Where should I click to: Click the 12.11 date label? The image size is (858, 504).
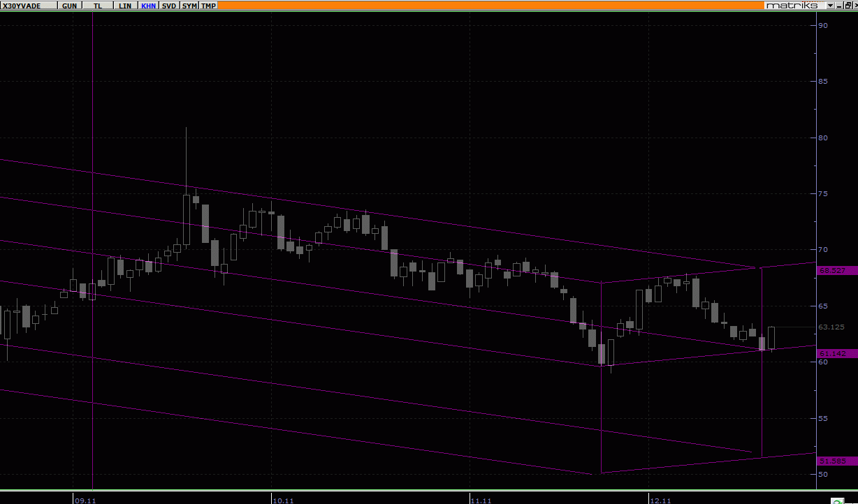(661, 500)
